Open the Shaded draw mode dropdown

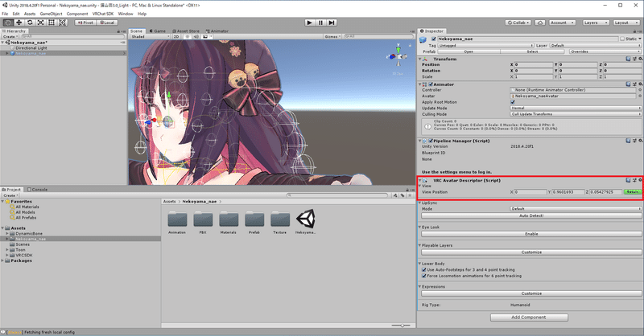150,36
